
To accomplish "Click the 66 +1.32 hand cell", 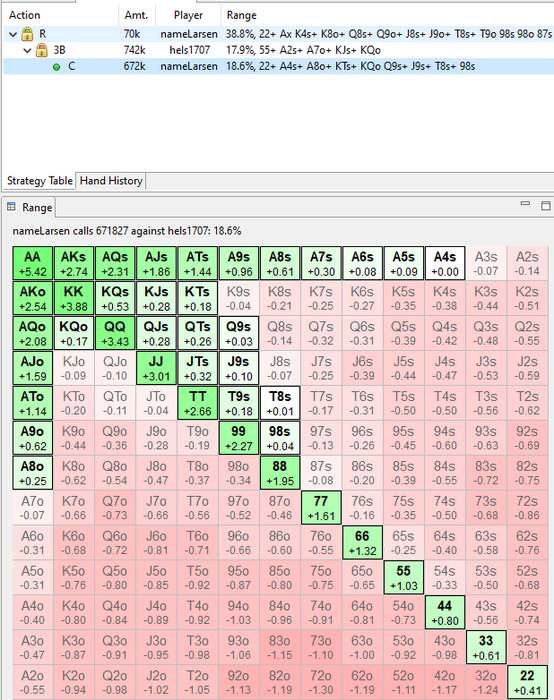I will coord(362,542).
